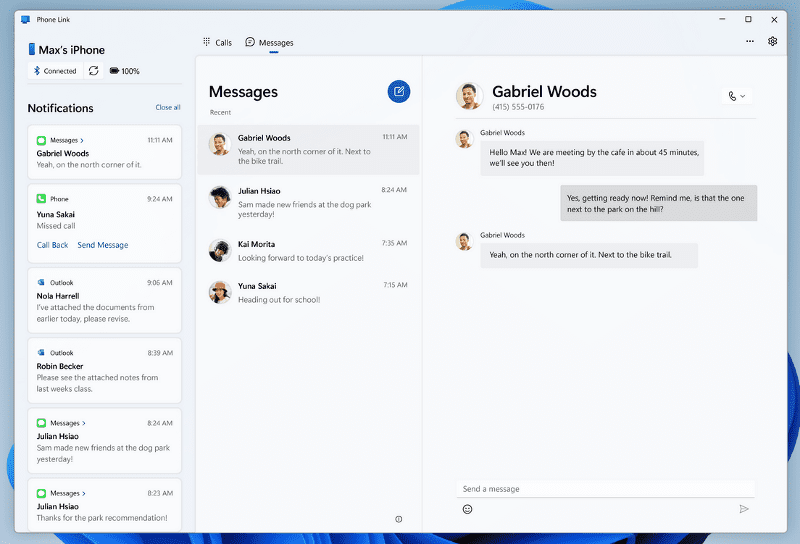
Task: Open the Robin Becker Outlook notification
Action: (105, 370)
